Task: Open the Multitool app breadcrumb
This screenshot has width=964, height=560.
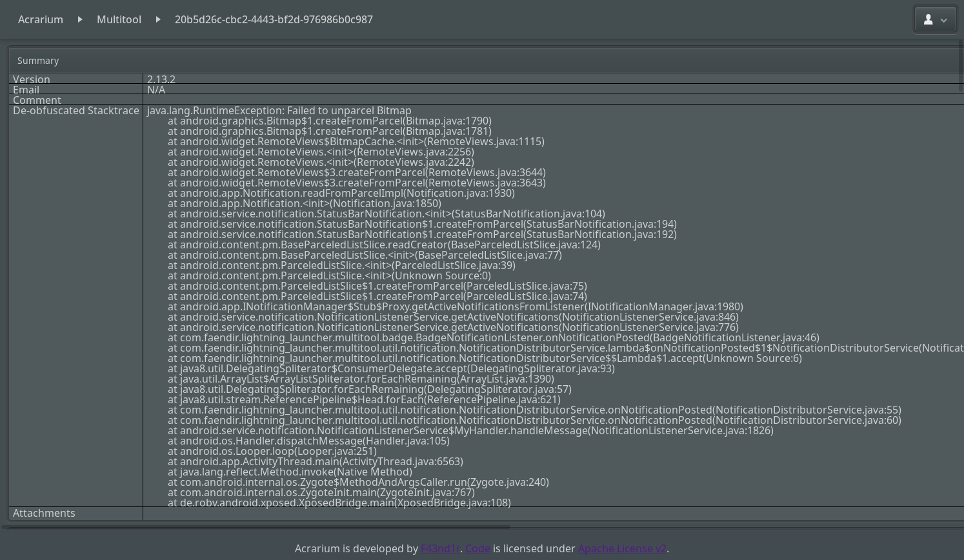Action: tap(119, 19)
